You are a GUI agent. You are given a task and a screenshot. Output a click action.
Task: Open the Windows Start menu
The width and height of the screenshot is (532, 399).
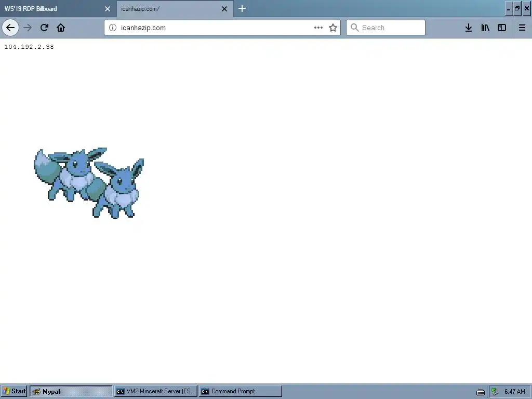[x=14, y=391]
